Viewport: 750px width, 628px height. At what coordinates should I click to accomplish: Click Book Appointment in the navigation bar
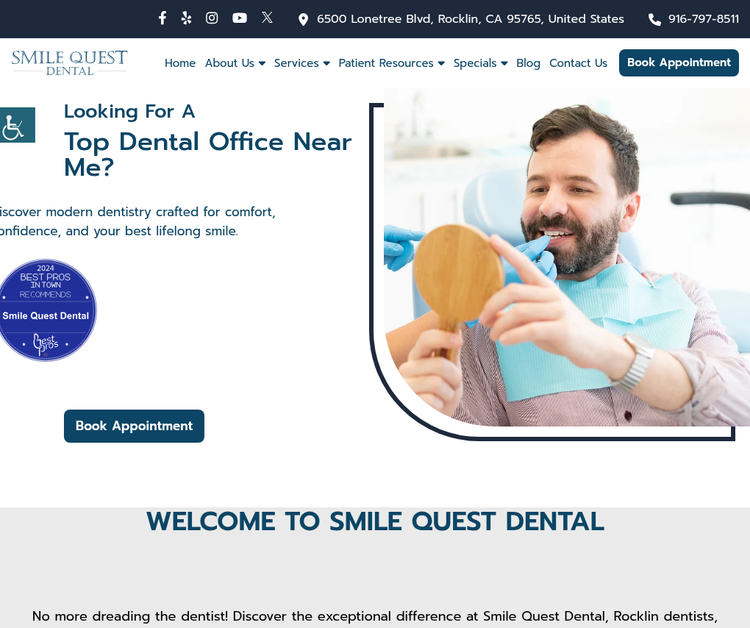[x=679, y=63]
